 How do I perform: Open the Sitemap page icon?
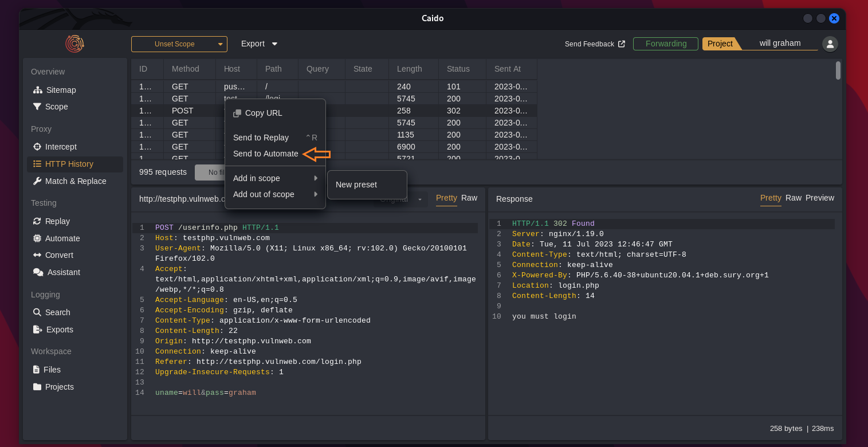pyautogui.click(x=38, y=90)
